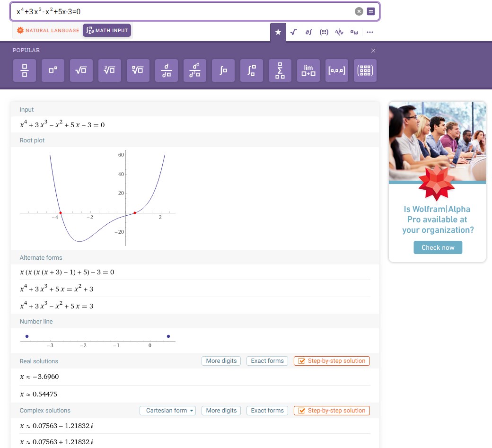Open the calculus symbols tab

click(x=309, y=32)
